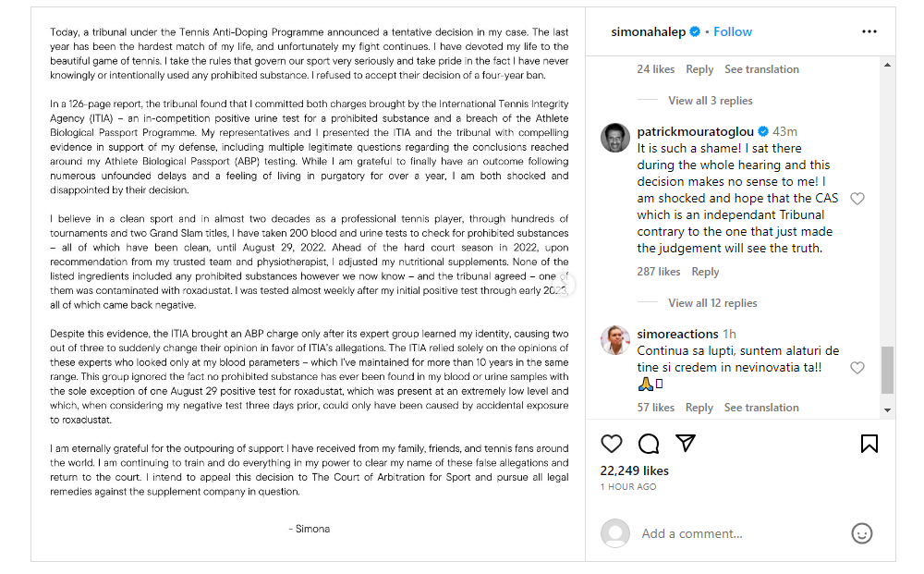Open emoji picker in comment box

click(861, 533)
